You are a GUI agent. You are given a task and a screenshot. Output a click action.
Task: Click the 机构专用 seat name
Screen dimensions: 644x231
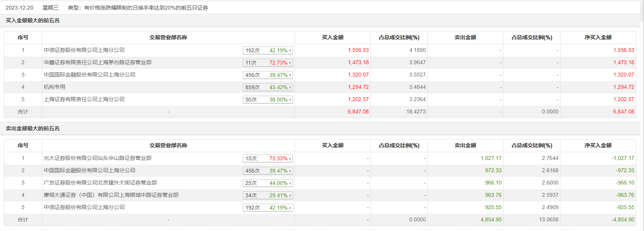[x=54, y=87]
